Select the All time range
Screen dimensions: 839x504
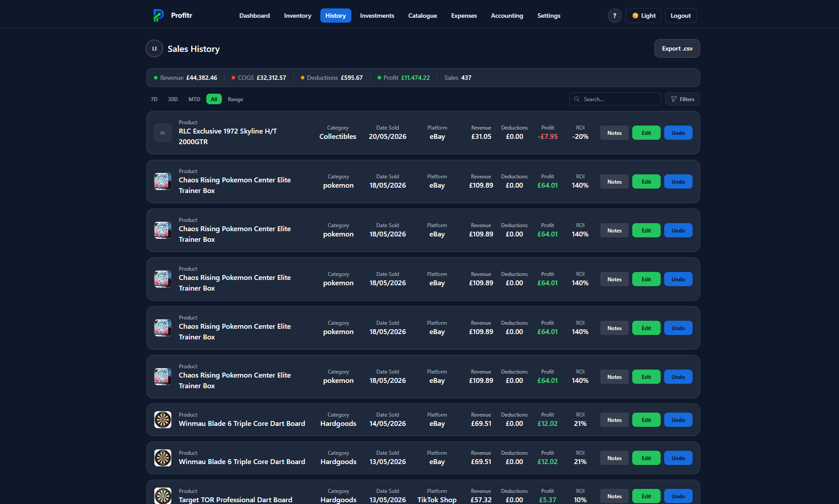tap(214, 99)
